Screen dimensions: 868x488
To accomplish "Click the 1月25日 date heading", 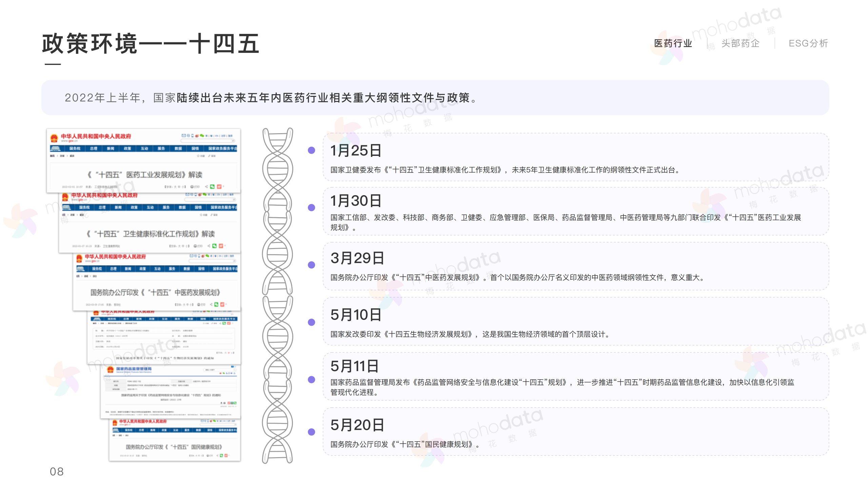I will pyautogui.click(x=356, y=150).
